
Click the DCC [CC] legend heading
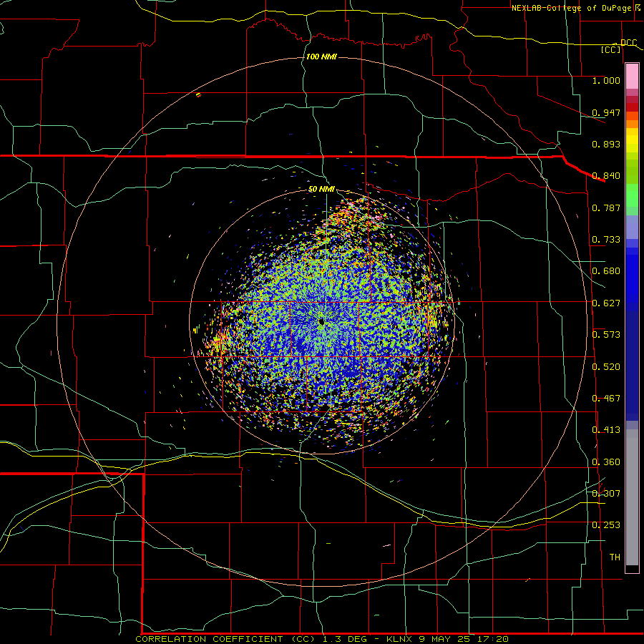[x=618, y=46]
